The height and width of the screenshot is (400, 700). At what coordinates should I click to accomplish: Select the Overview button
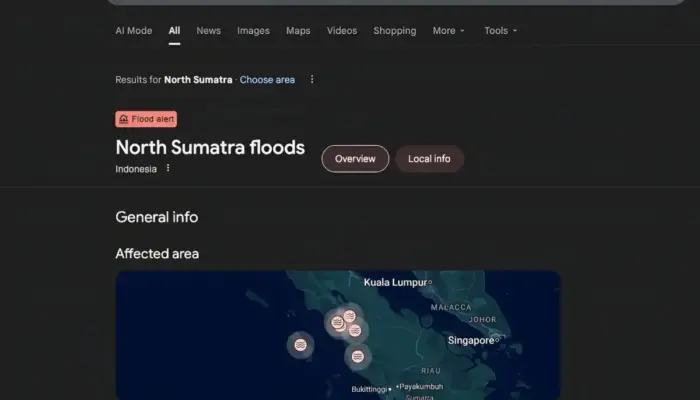click(355, 159)
